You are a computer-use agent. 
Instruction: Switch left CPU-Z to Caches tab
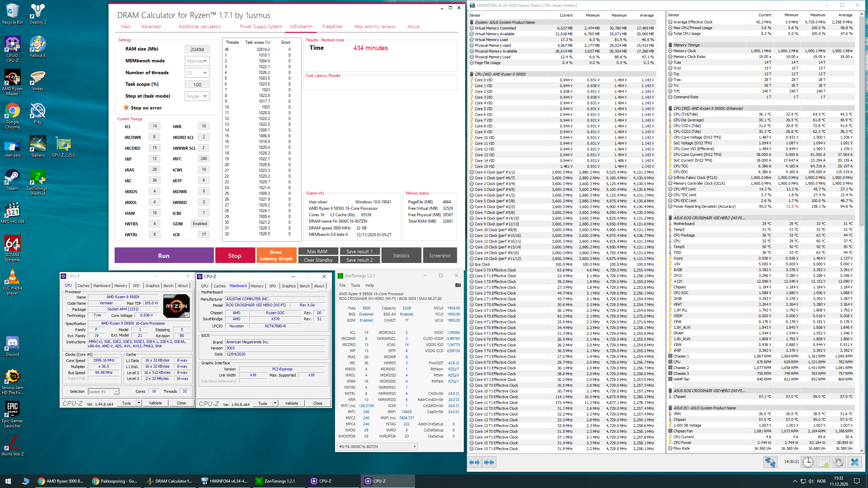83,286
